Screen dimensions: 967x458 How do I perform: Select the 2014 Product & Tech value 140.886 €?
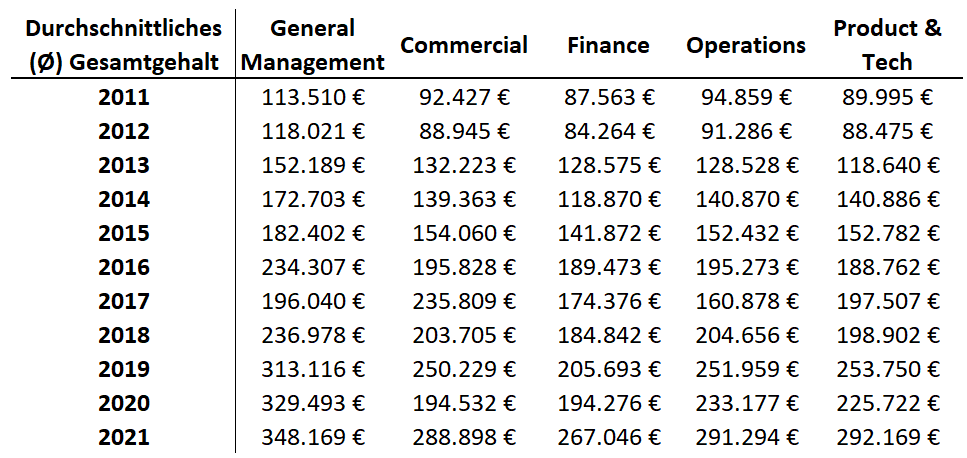coord(887,200)
